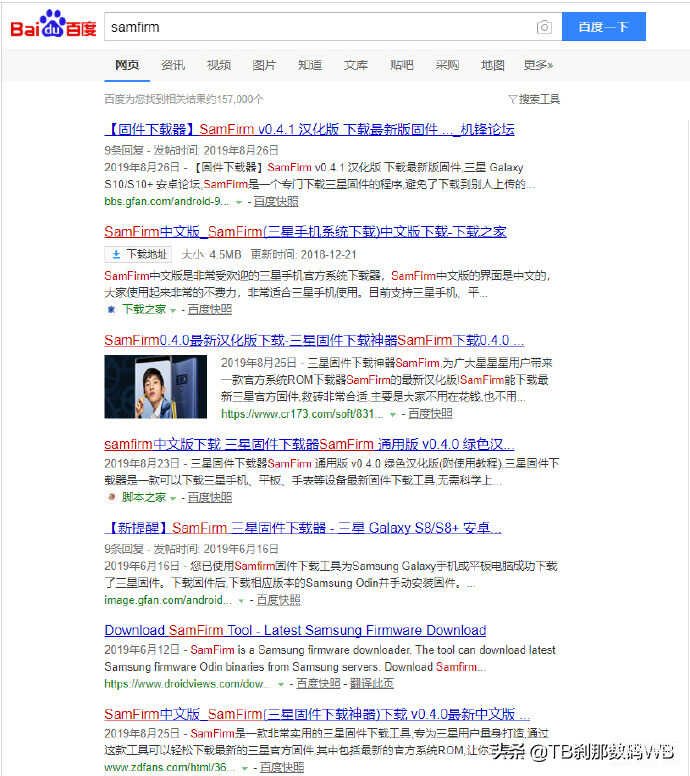This screenshot has width=690, height=776.
Task: Click the 下载地址 download button
Action: click(139, 254)
